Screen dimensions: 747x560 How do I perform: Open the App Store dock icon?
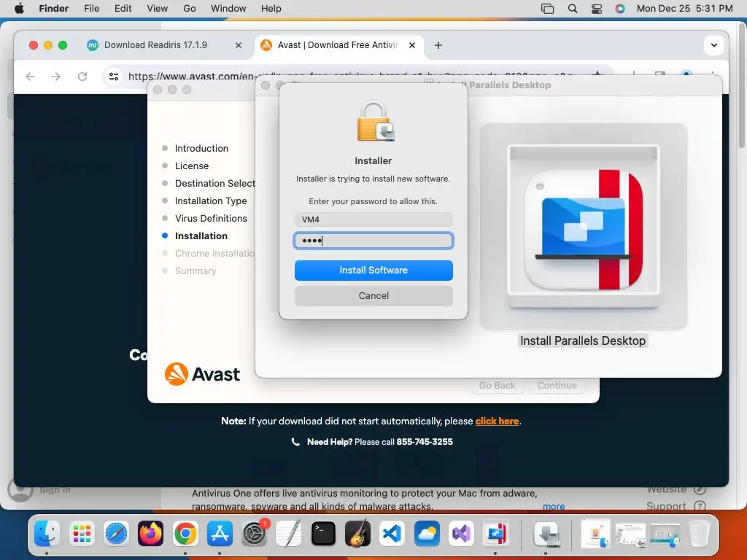point(220,533)
